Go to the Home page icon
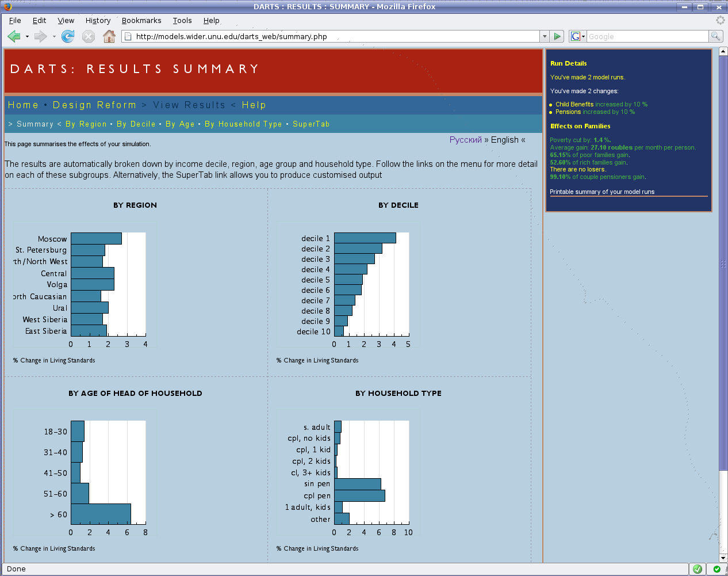 (109, 37)
